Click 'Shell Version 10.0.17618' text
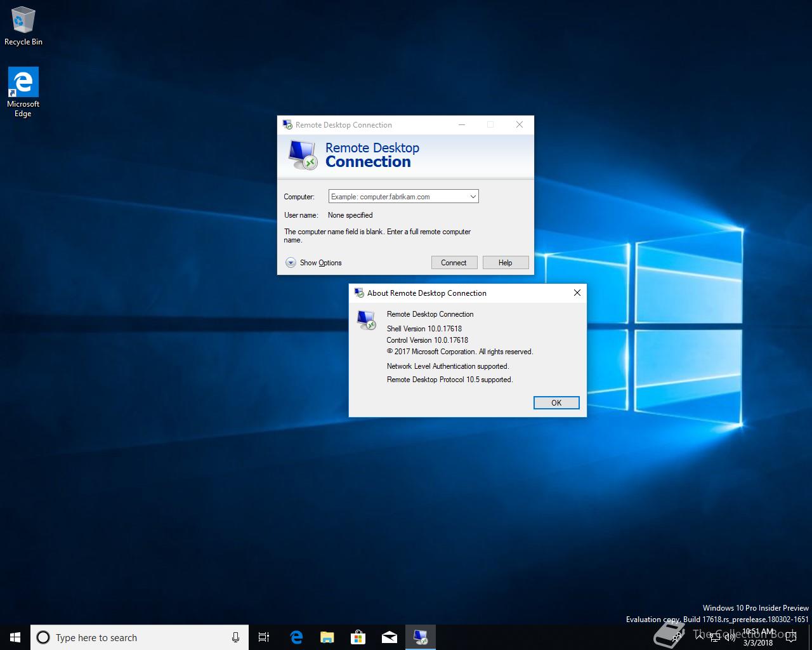This screenshot has height=650, width=812. [424, 329]
